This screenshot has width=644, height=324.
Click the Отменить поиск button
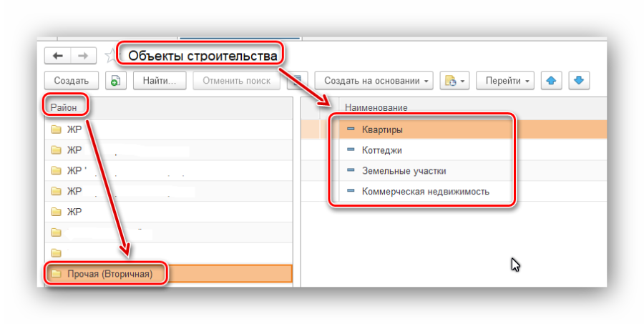(236, 81)
